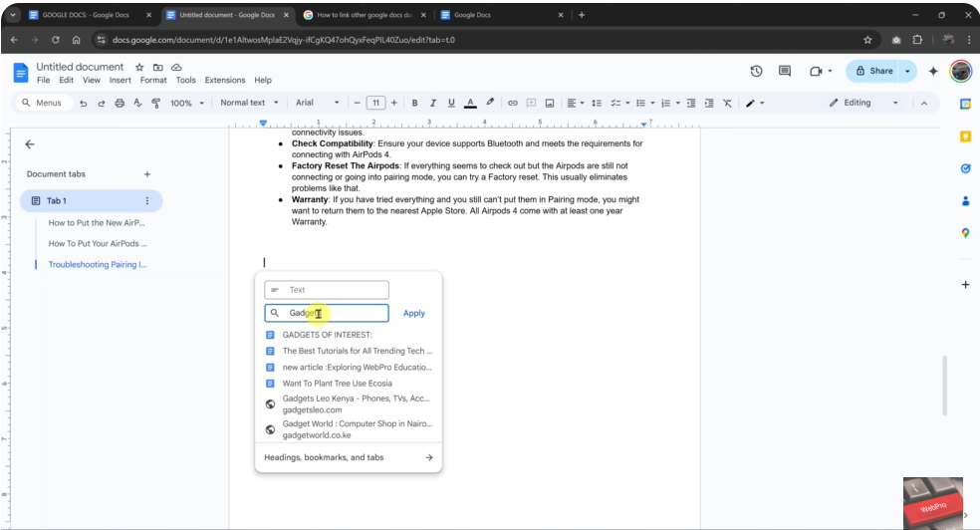Apply a bulleted list
Viewport: 980px width, 530px height.
tap(640, 104)
